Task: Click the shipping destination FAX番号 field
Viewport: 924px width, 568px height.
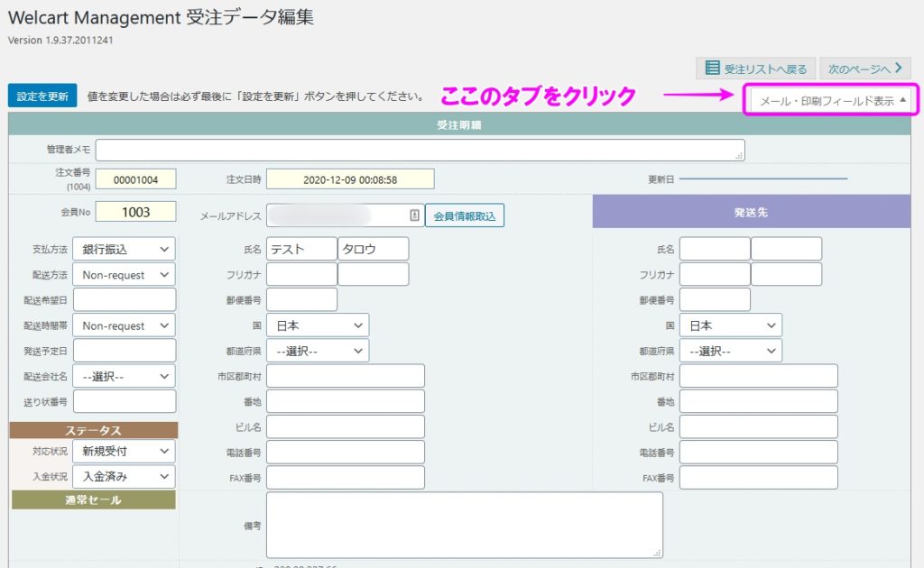Action: tap(758, 477)
